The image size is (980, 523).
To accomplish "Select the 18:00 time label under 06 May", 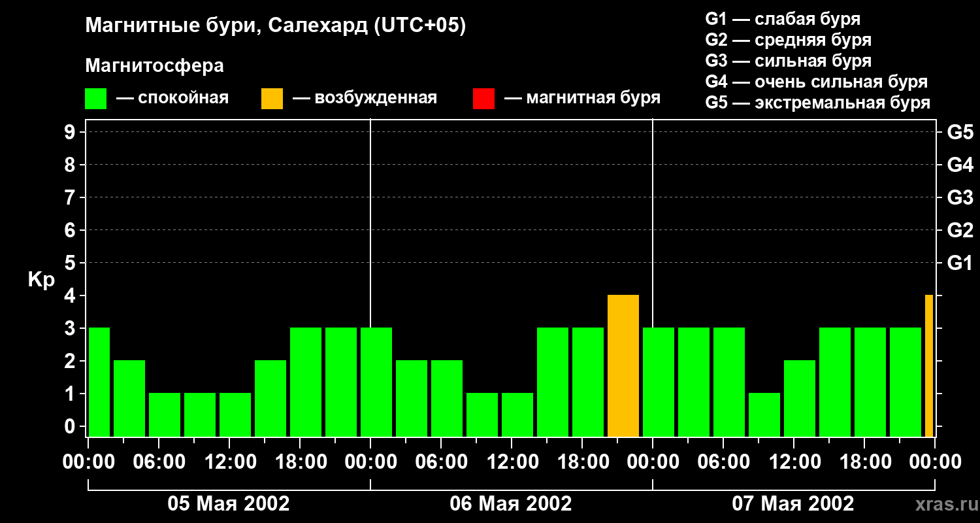I will coord(583,462).
